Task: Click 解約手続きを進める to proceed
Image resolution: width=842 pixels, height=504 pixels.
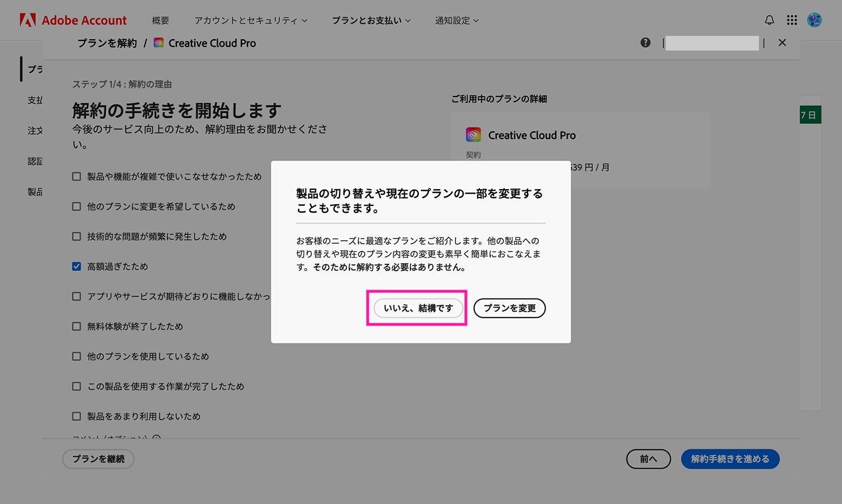Action: [730, 459]
